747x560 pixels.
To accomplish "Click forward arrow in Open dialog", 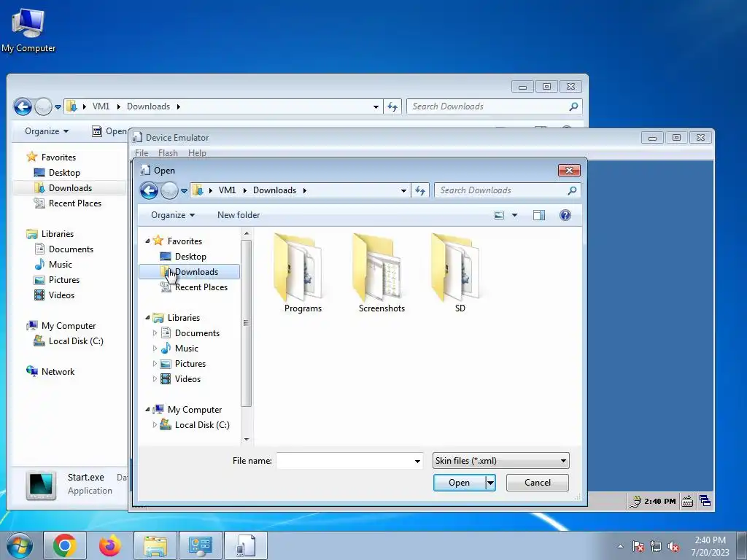I will pyautogui.click(x=169, y=190).
